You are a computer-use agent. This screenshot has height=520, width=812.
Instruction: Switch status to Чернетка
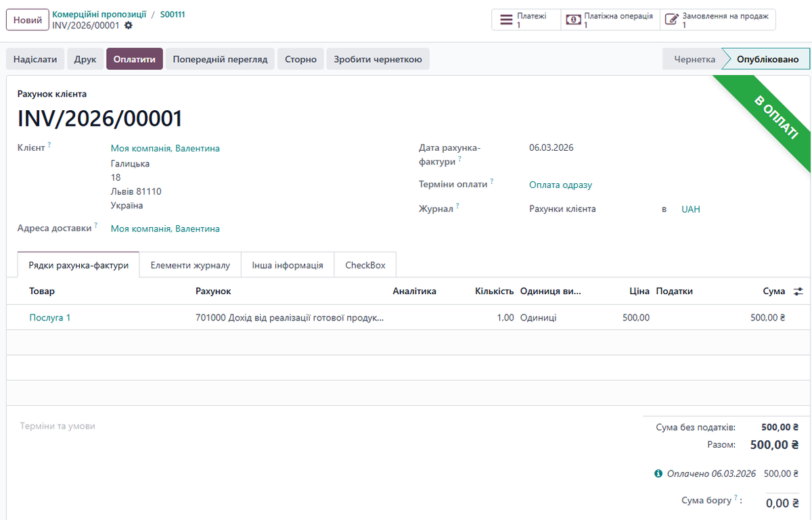(x=694, y=60)
